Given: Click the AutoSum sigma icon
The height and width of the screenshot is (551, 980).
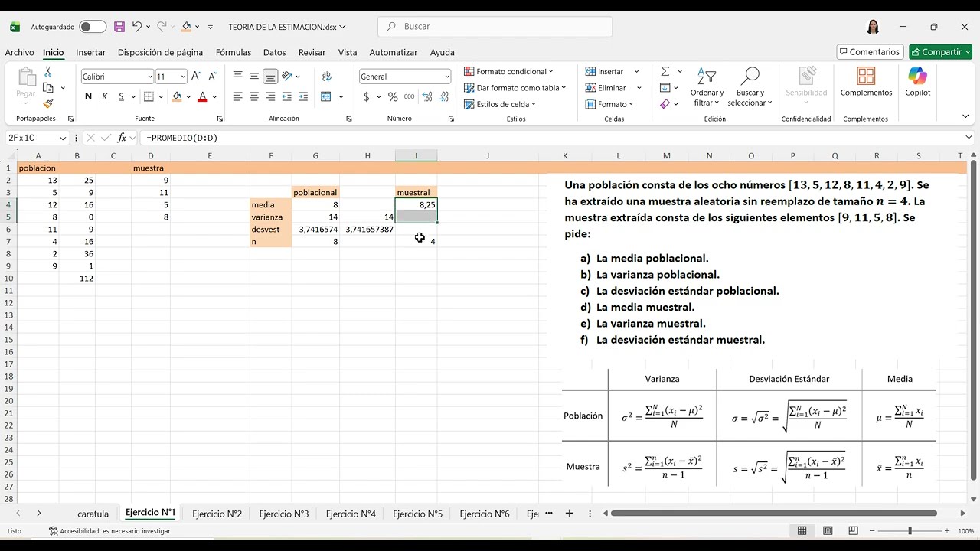Looking at the screenshot, I should (x=665, y=71).
